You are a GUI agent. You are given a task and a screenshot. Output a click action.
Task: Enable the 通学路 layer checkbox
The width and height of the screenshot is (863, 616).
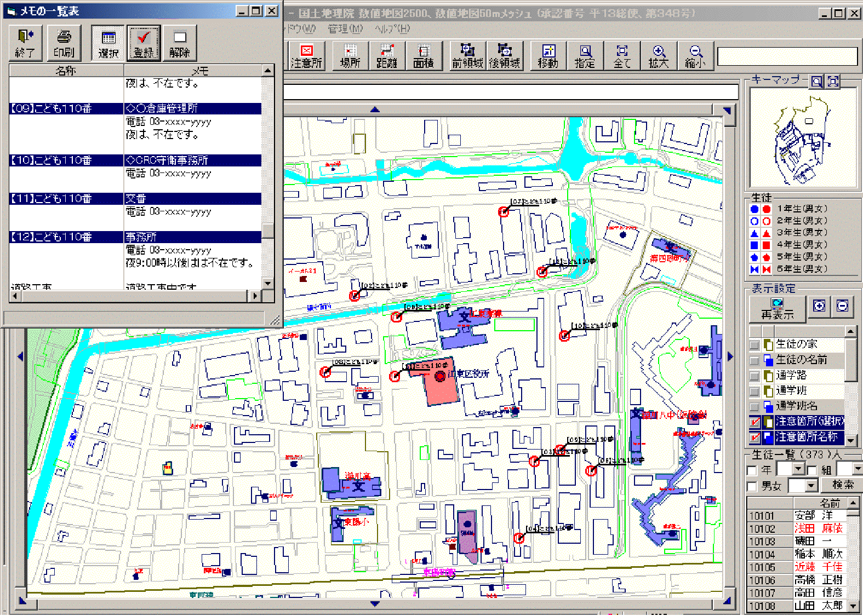click(755, 375)
